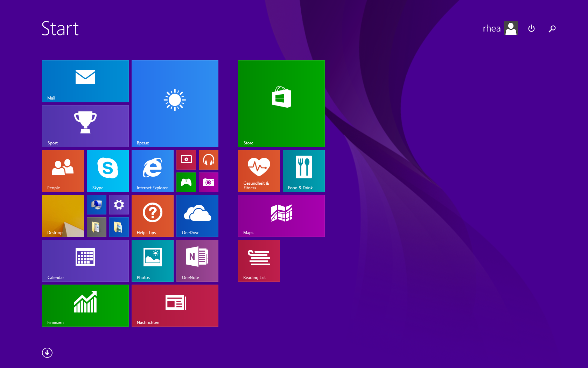Open the power options button
The height and width of the screenshot is (368, 588).
pyautogui.click(x=531, y=28)
